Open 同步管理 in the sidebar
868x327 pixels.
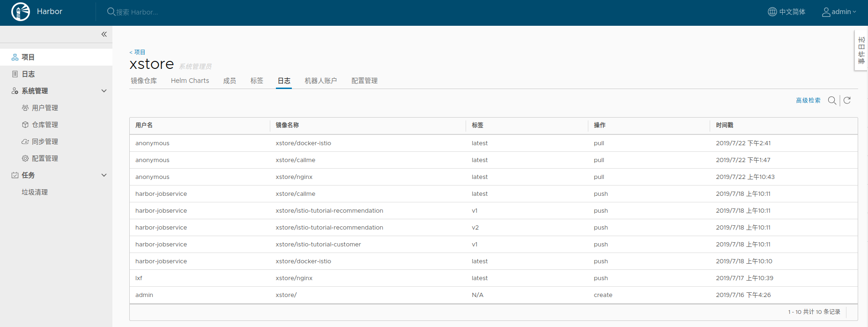tap(45, 141)
